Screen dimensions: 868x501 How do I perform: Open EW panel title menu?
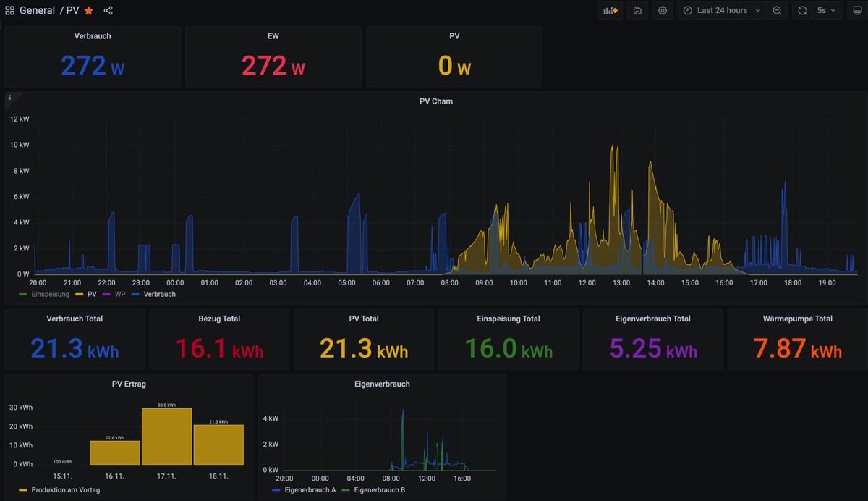coord(273,35)
